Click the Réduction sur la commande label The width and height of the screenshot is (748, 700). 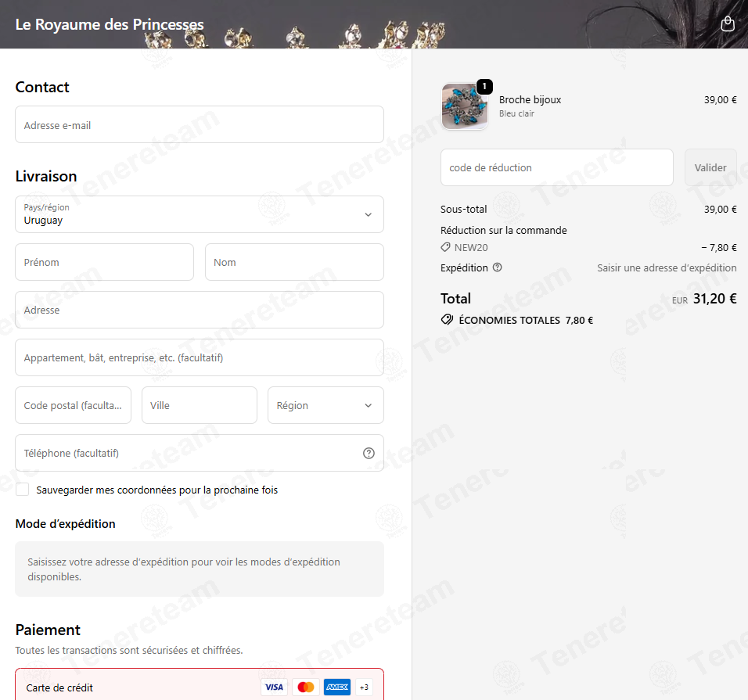tap(503, 230)
